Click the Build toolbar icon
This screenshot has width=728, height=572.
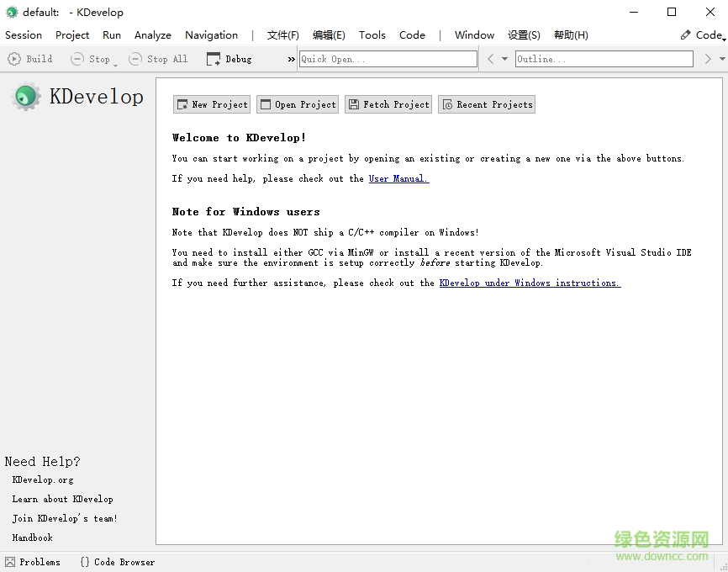coord(14,59)
